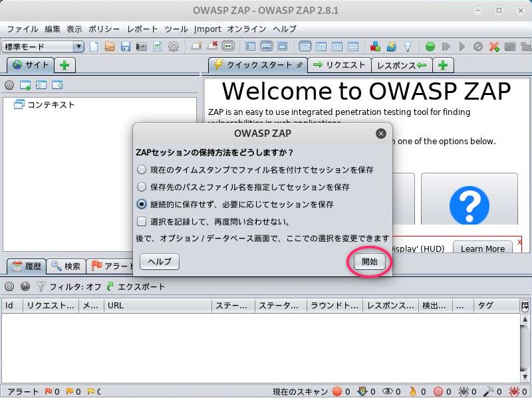This screenshot has height=398, width=532.
Task: Click the URL column header
Action: coord(158,306)
